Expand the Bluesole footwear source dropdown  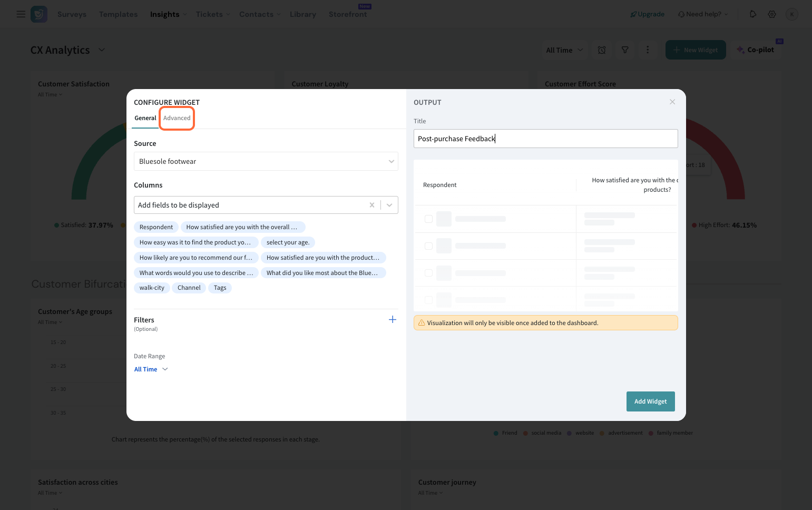click(391, 161)
